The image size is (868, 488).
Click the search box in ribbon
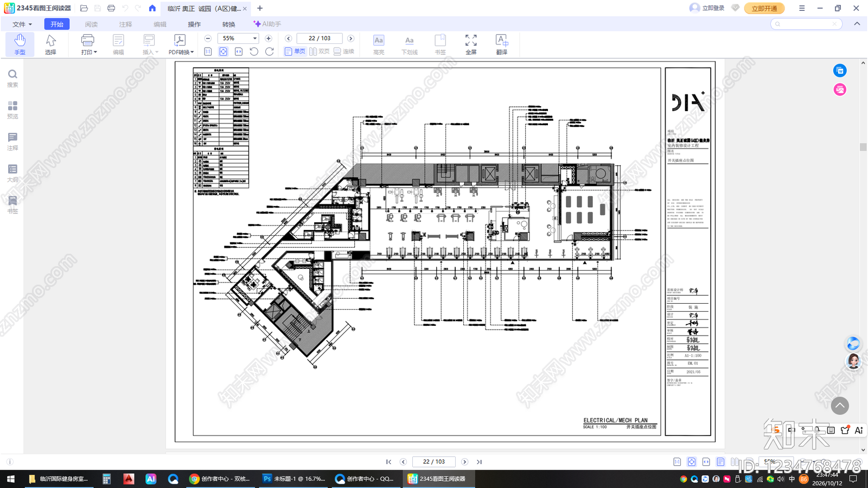[806, 24]
